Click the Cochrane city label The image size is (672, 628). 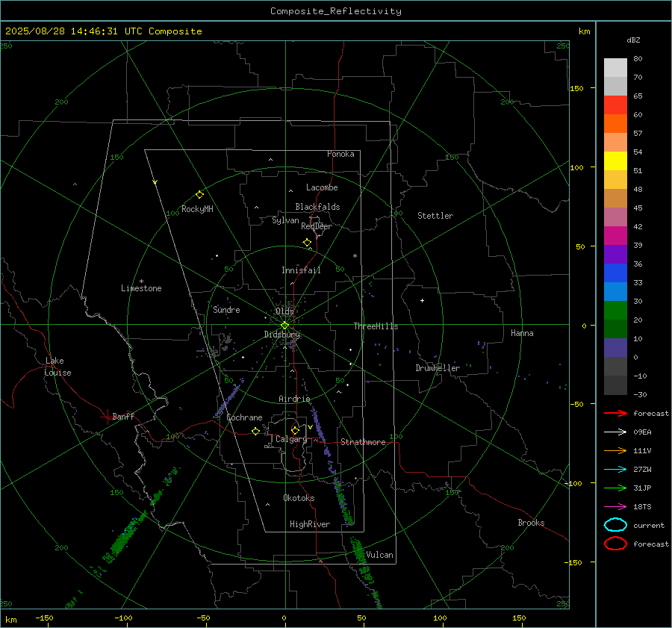pyautogui.click(x=244, y=417)
